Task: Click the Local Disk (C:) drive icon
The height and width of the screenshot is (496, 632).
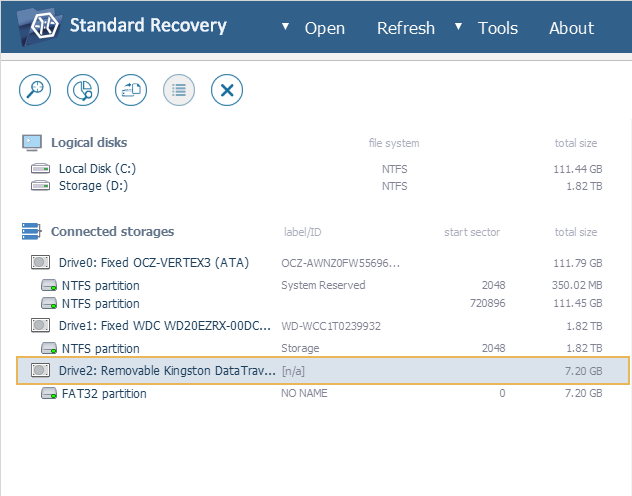Action: coord(41,168)
